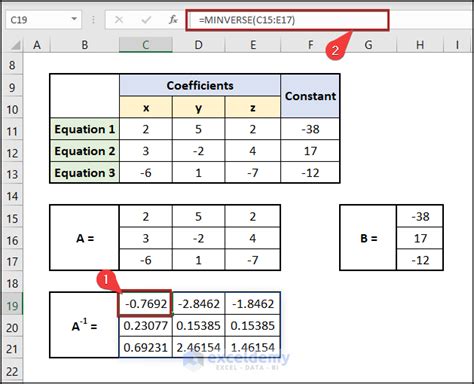Click the Coefficients header cell

coord(200,85)
